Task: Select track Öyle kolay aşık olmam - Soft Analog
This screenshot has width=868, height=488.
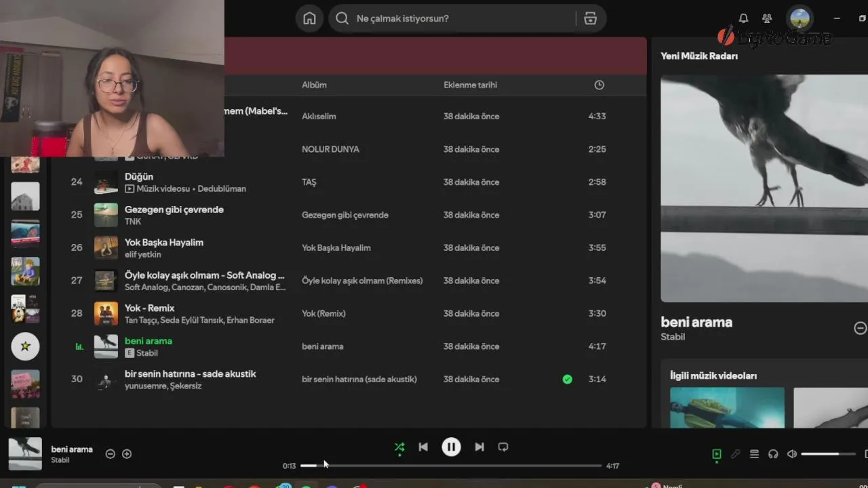Action: (205, 275)
